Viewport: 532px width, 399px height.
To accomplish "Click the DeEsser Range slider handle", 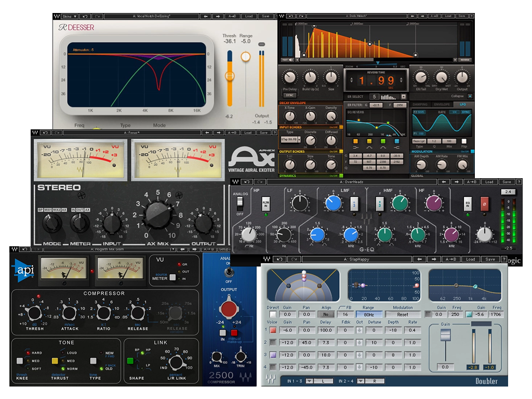I will pos(246,57).
